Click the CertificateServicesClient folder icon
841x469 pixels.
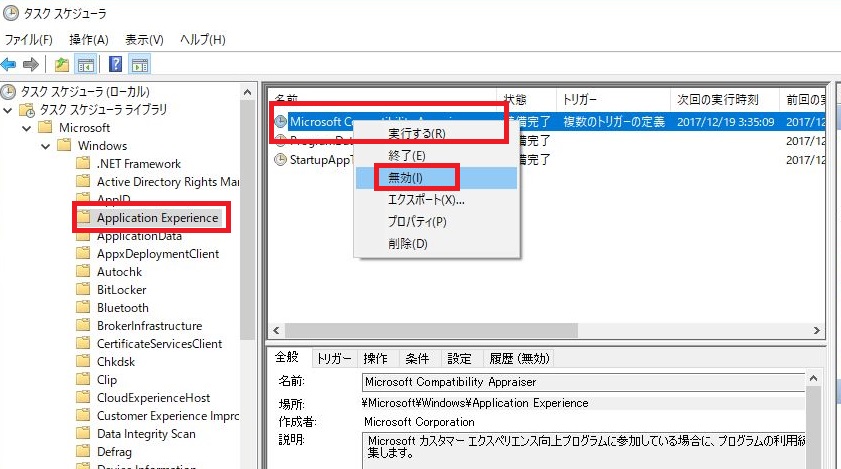click(x=83, y=343)
